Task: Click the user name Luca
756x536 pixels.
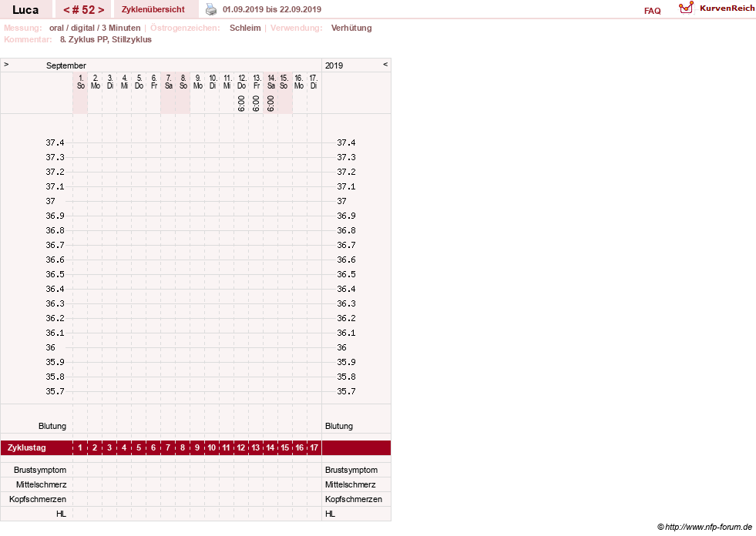Action: (x=25, y=10)
